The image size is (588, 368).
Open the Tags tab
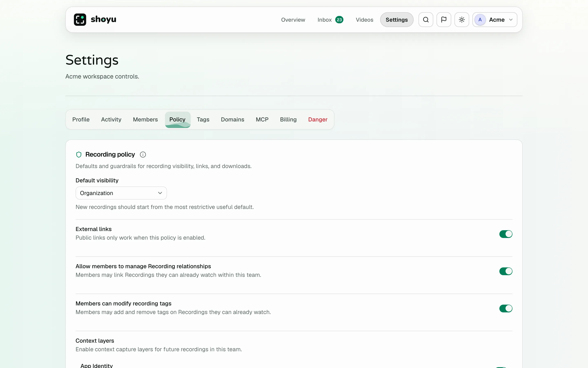pos(203,120)
